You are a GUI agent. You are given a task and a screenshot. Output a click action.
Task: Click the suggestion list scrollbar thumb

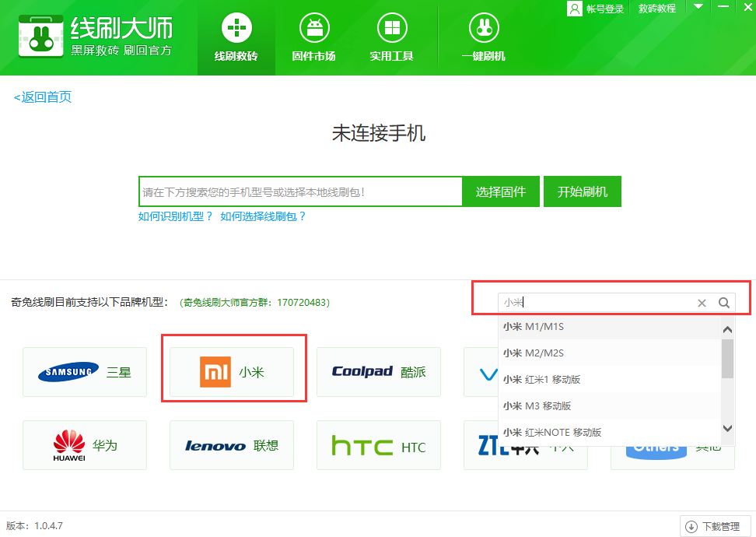coord(727,359)
